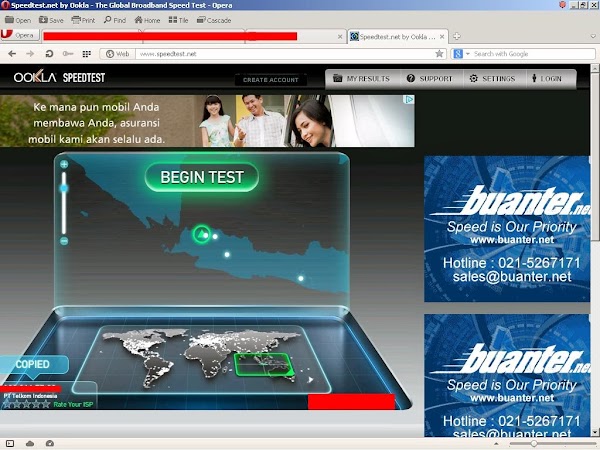Screen dimensions: 600x450
Task: Go back to previous page
Action: [x=12, y=54]
